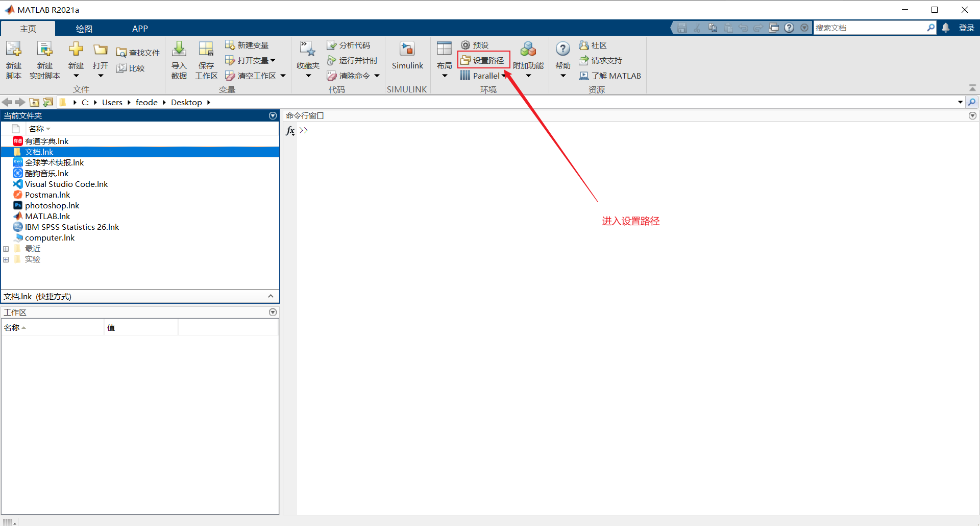The image size is (980, 526).
Task: Click the notification bell icon
Action: pyautogui.click(x=946, y=28)
